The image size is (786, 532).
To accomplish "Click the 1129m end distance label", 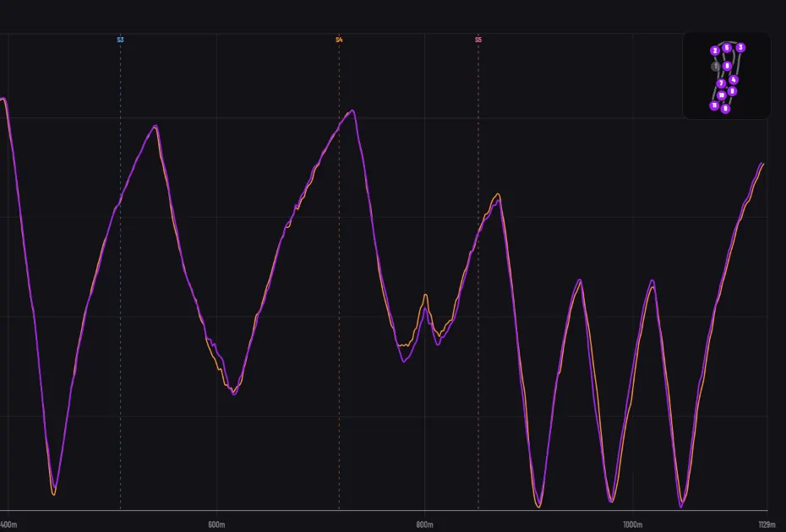I will point(767,524).
